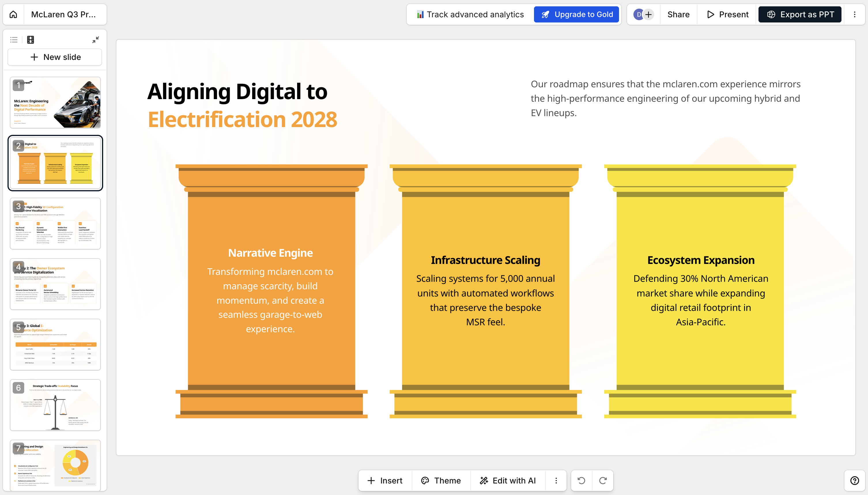Select the orange text Electrification 2028
Viewport: 868px width, 495px height.
point(242,120)
